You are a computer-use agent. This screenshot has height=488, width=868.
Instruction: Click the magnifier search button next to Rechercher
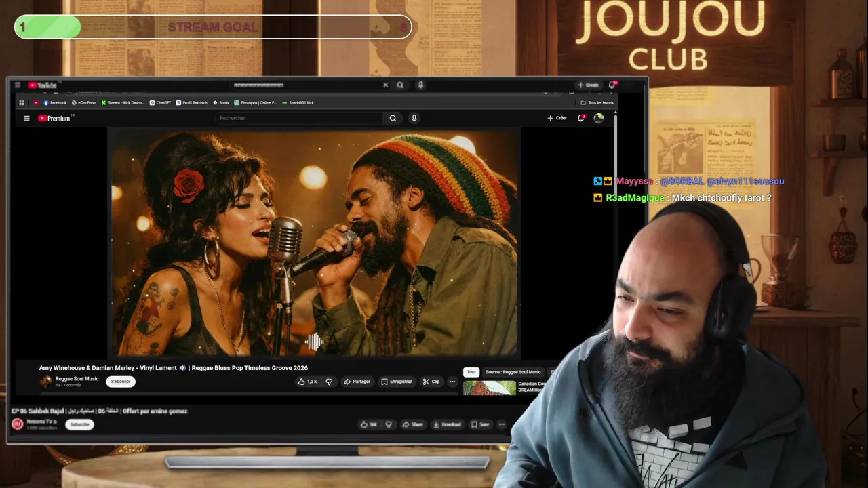tap(393, 118)
